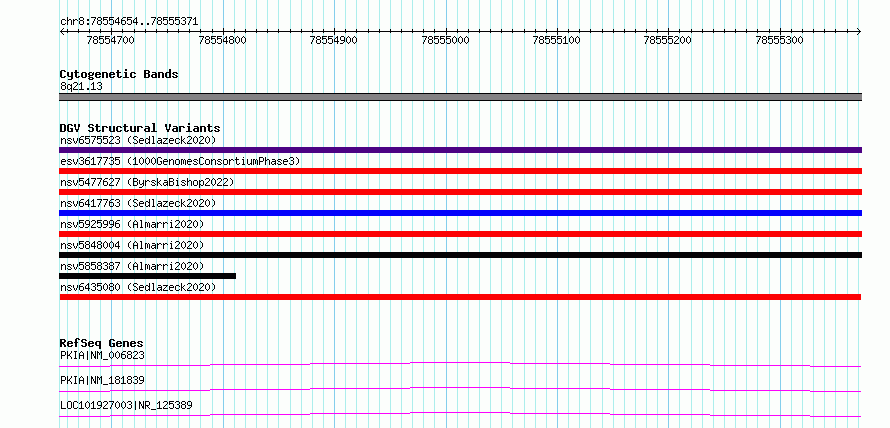The width and height of the screenshot is (890, 428).
Task: Click the 78554900 ruler position label
Action: coord(333,40)
